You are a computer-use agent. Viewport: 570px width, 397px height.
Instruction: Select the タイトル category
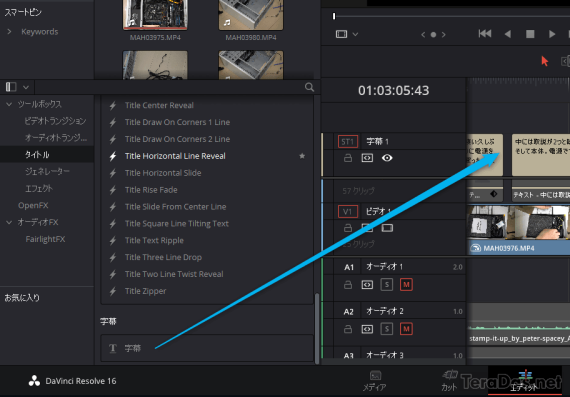pos(47,155)
